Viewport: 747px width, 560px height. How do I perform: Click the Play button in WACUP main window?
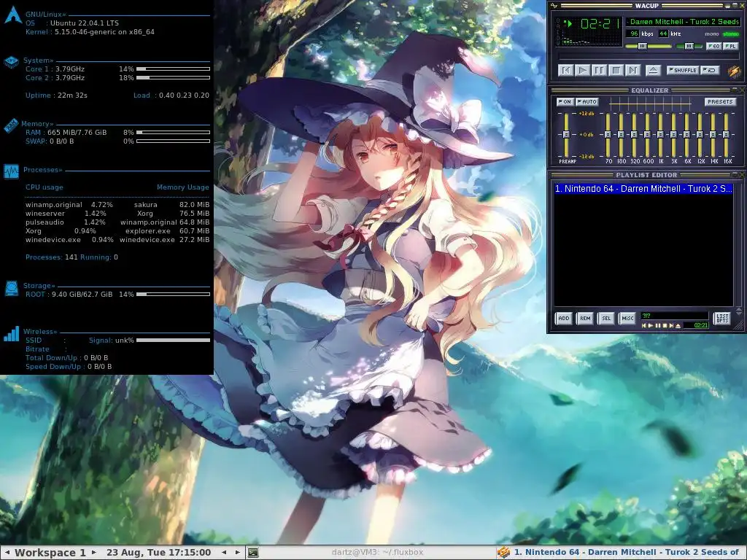[x=582, y=71]
